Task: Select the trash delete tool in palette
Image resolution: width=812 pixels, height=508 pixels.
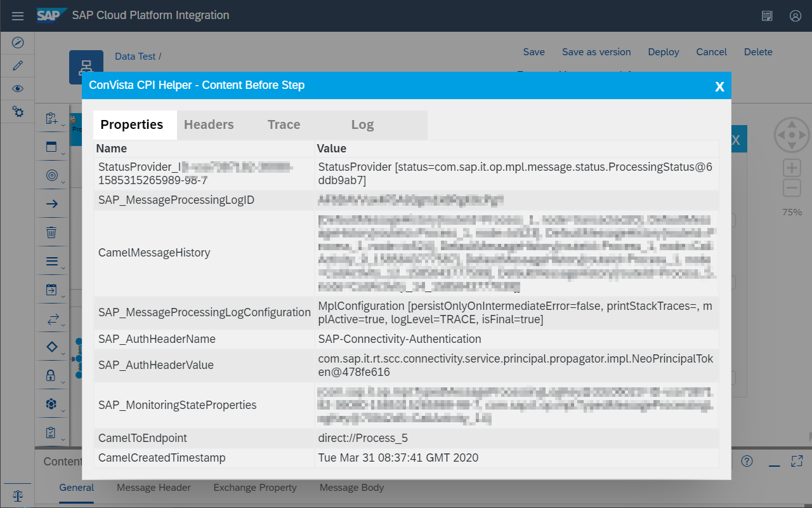Action: tap(52, 232)
